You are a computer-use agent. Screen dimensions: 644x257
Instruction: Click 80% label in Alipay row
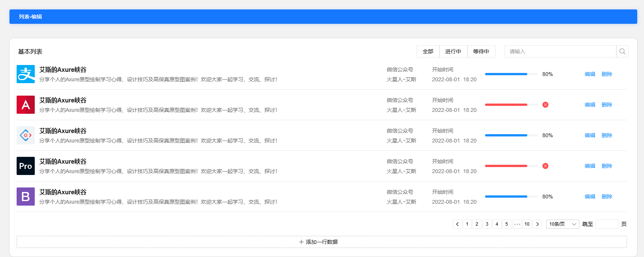(548, 74)
